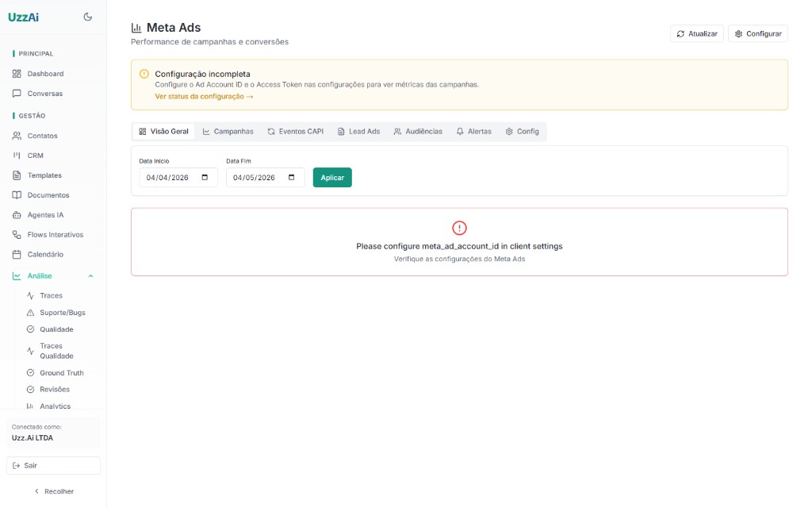The image size is (812, 508).
Task: Click the Meta Ads bar chart icon
Action: [136, 28]
